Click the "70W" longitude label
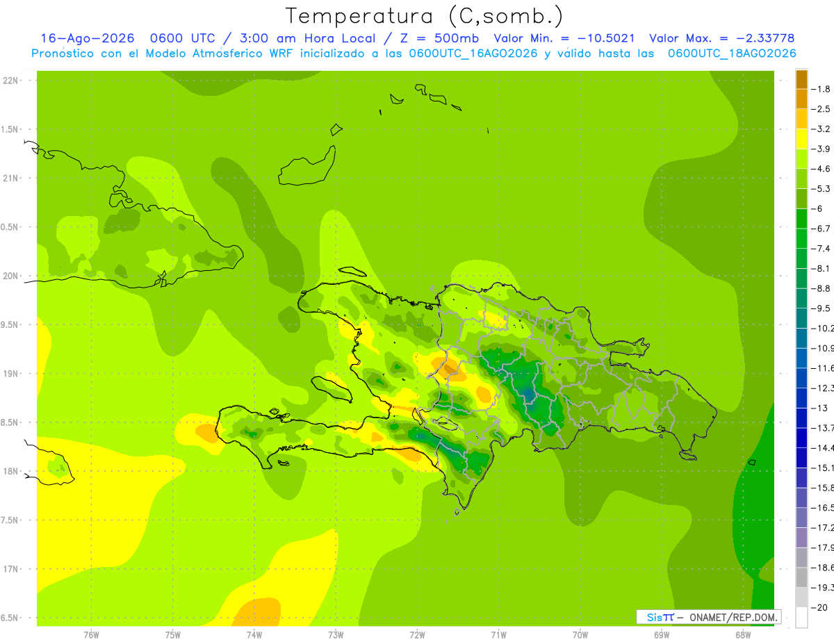The image size is (834, 644). click(580, 635)
